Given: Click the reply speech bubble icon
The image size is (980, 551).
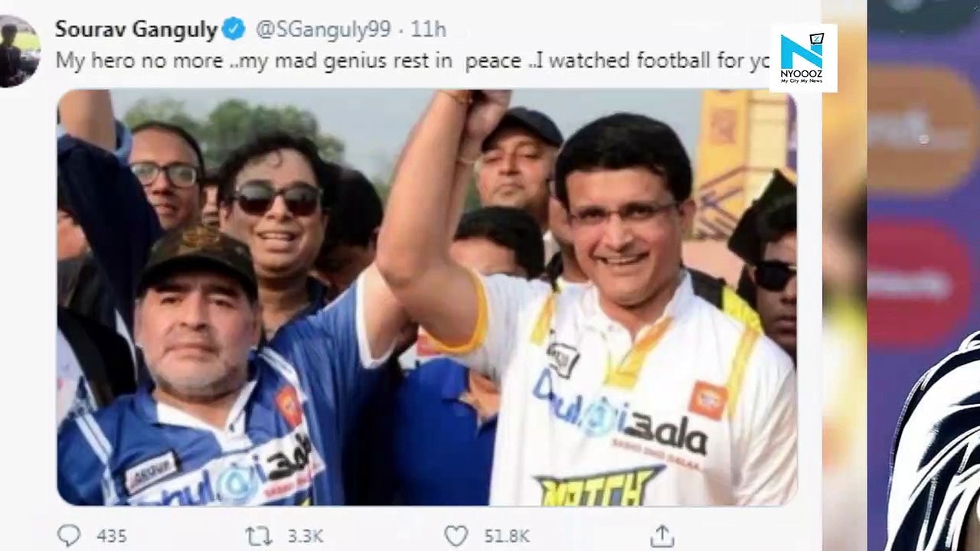Looking at the screenshot, I should [x=69, y=535].
